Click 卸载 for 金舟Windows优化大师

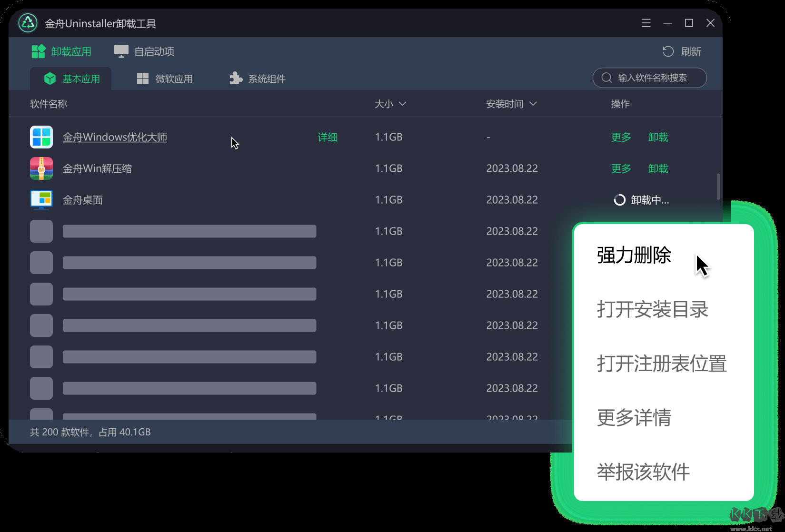click(x=658, y=137)
